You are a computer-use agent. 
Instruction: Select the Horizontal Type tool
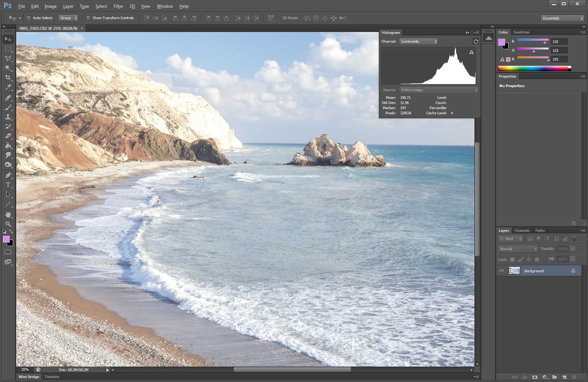[8, 185]
